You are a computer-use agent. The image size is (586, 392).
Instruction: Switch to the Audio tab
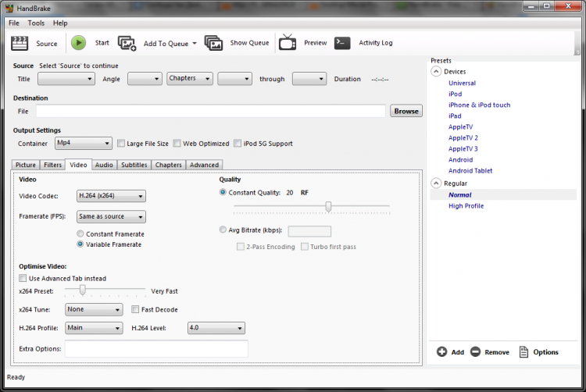click(x=104, y=165)
